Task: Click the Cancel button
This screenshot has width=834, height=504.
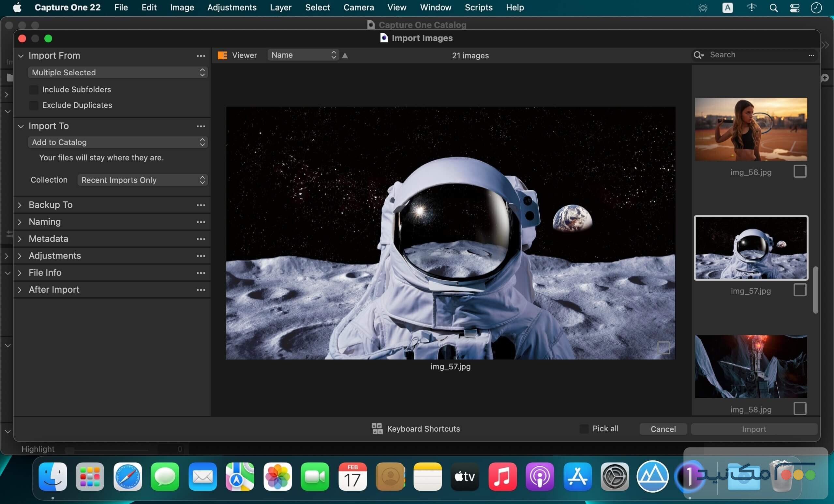Action: (663, 429)
